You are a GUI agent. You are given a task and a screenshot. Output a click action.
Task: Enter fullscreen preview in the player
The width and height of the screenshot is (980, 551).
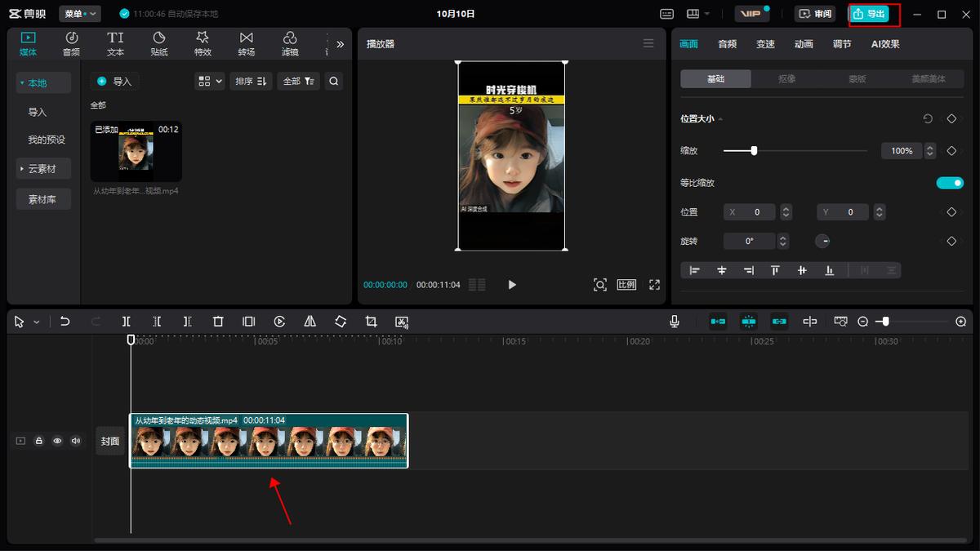(x=654, y=285)
